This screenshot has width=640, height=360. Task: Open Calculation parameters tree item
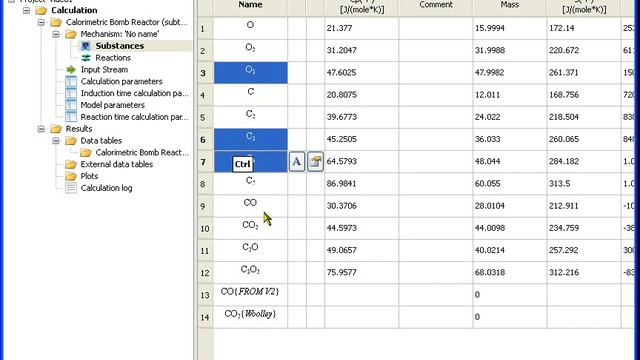121,81
